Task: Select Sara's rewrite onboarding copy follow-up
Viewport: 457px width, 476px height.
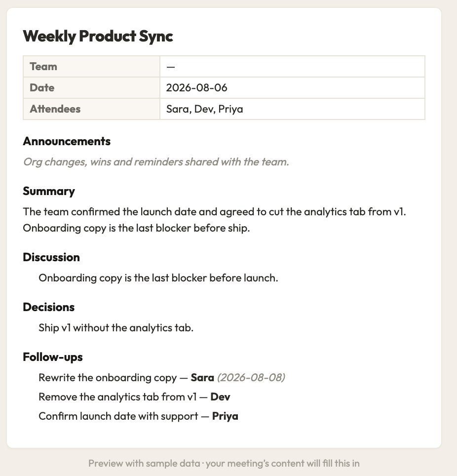Action: [162, 377]
